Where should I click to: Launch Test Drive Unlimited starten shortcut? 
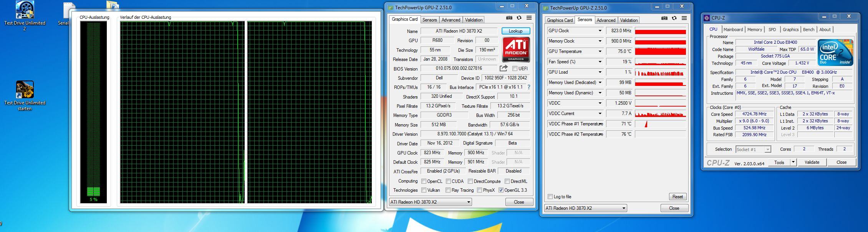[25, 96]
